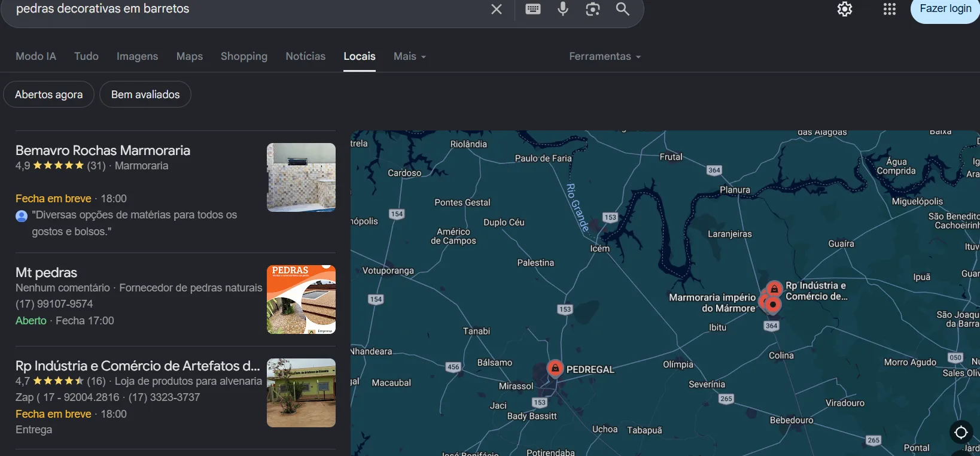Click the review quote 'Diversas opções de matérias'

click(x=135, y=223)
